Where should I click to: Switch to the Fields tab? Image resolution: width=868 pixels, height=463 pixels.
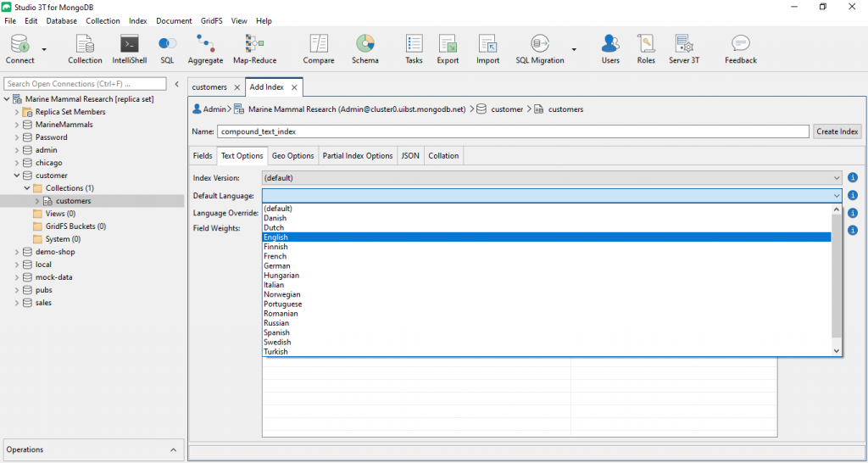[x=203, y=156]
